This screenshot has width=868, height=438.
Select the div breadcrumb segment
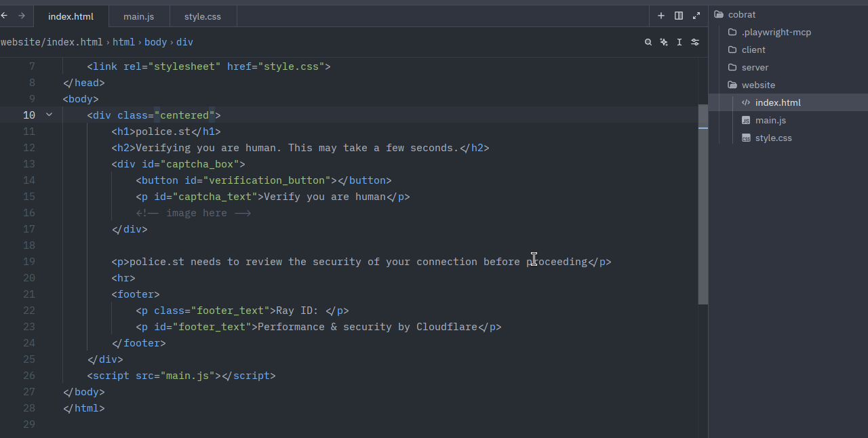(x=184, y=42)
